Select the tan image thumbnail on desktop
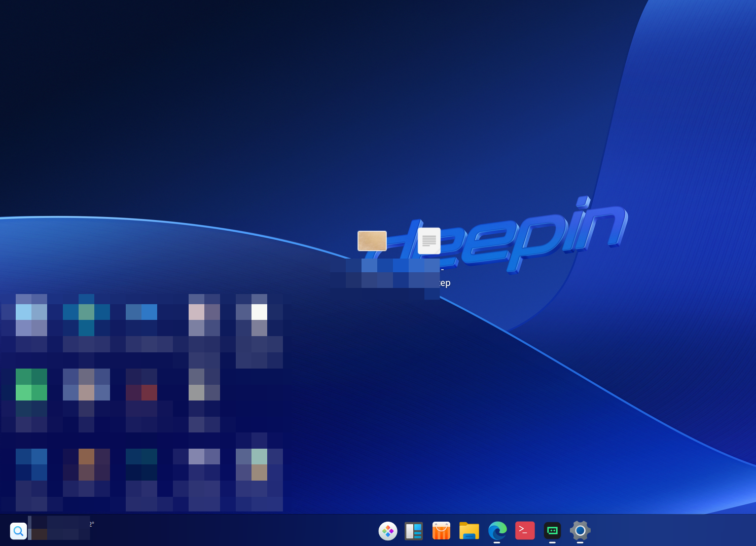Image resolution: width=756 pixels, height=546 pixels. point(372,241)
